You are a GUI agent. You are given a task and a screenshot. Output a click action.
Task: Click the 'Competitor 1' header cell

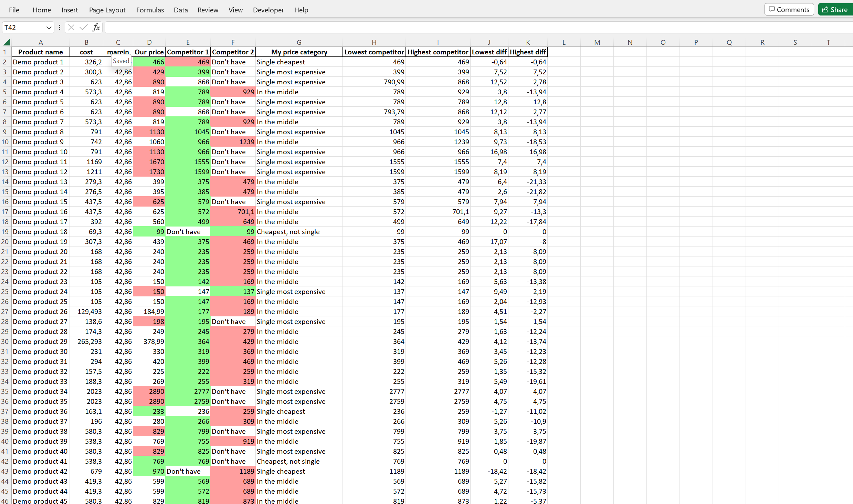click(x=188, y=52)
